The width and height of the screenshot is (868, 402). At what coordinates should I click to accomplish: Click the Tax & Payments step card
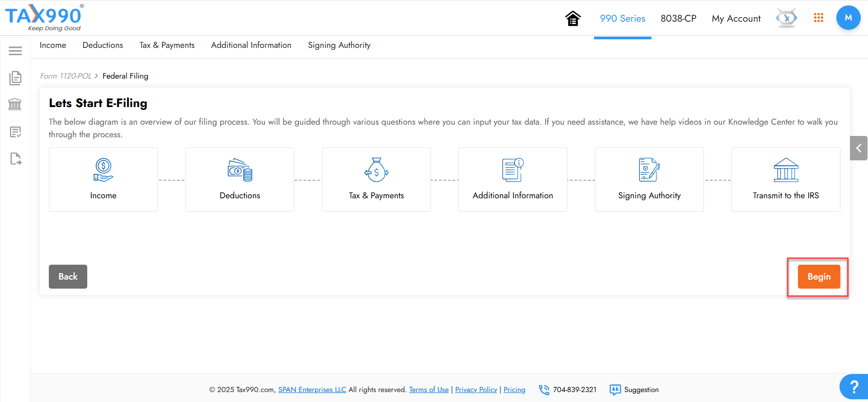pos(376,179)
